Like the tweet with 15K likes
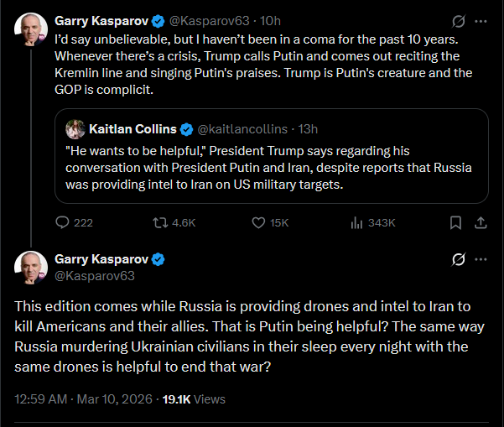The image size is (504, 427). [x=260, y=222]
